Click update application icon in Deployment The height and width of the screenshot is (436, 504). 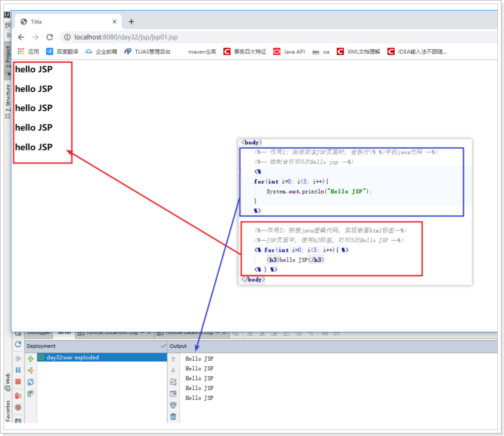click(31, 393)
